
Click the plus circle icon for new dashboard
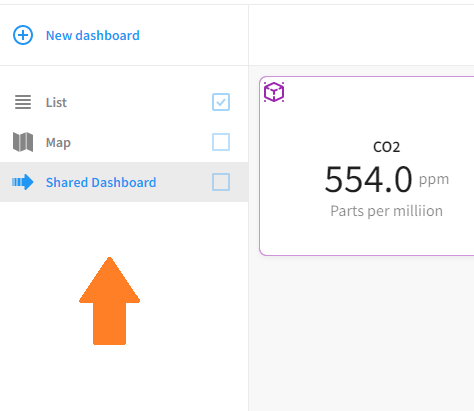(23, 35)
